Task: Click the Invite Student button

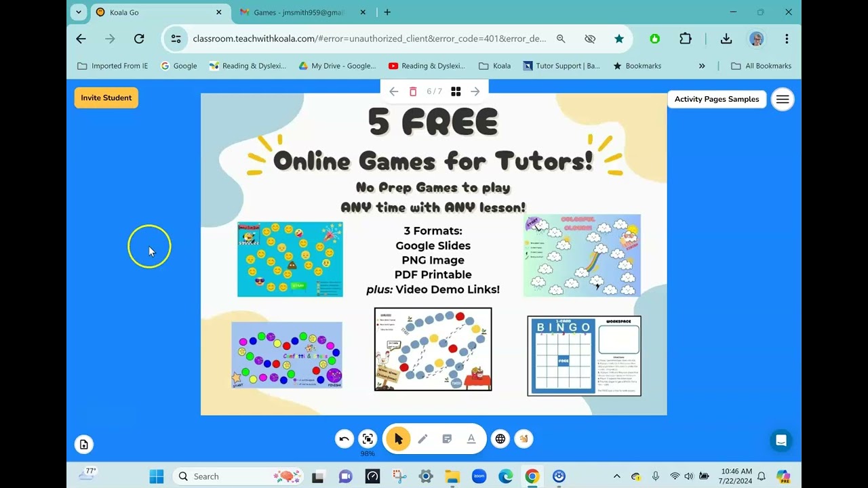Action: coord(106,98)
